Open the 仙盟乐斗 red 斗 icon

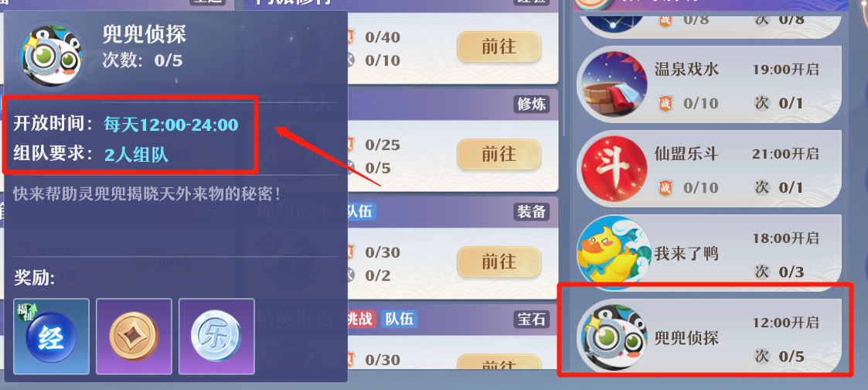point(614,169)
